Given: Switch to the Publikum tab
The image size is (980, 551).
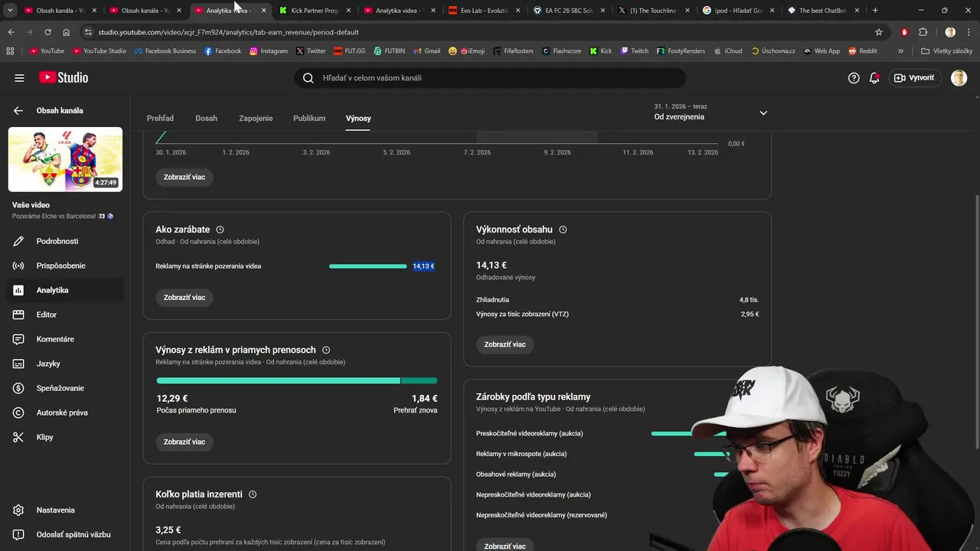Looking at the screenshot, I should (309, 119).
